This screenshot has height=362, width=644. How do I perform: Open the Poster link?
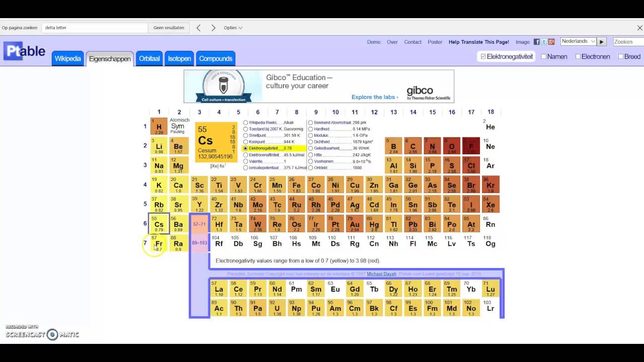[435, 42]
